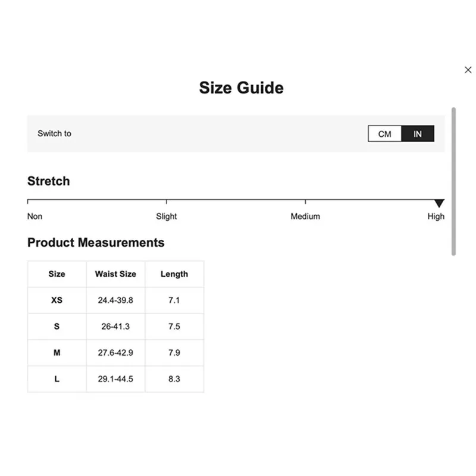This screenshot has height=476, width=476.
Task: Click the Size Guide vertical scrollbar
Action: [x=454, y=181]
